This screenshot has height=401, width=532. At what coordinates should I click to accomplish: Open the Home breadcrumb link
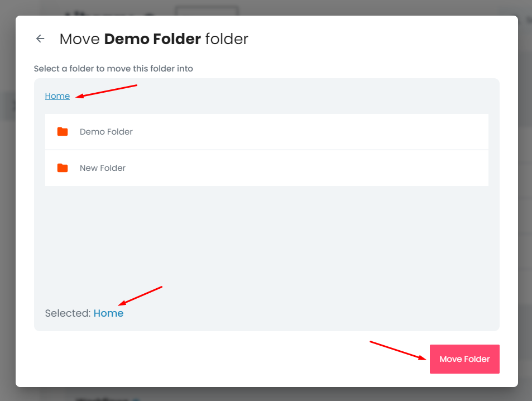[57, 96]
